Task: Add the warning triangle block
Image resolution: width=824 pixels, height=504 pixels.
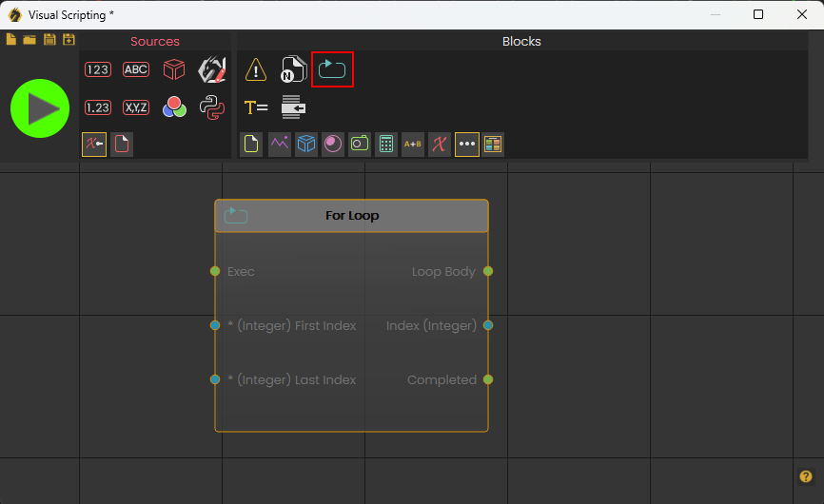Action: [x=256, y=69]
